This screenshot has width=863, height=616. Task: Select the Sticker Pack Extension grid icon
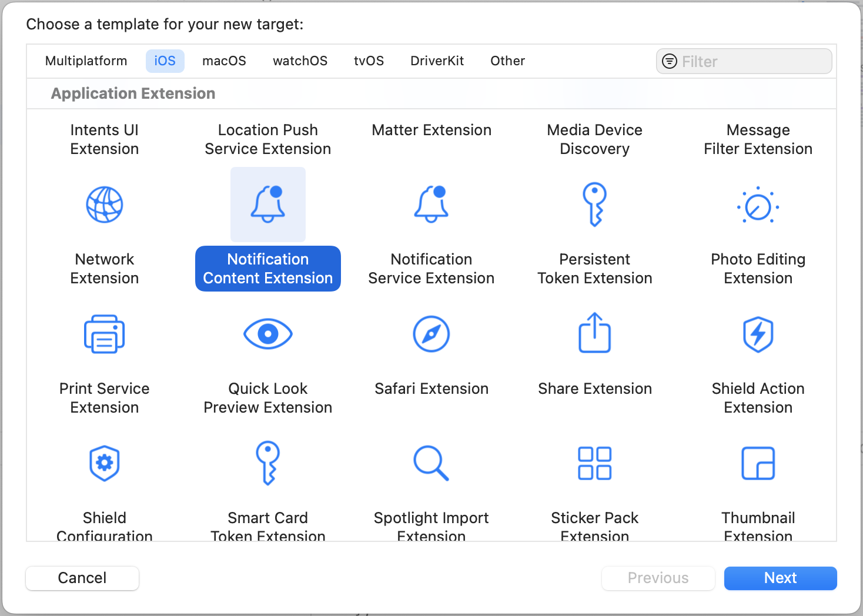[595, 463]
